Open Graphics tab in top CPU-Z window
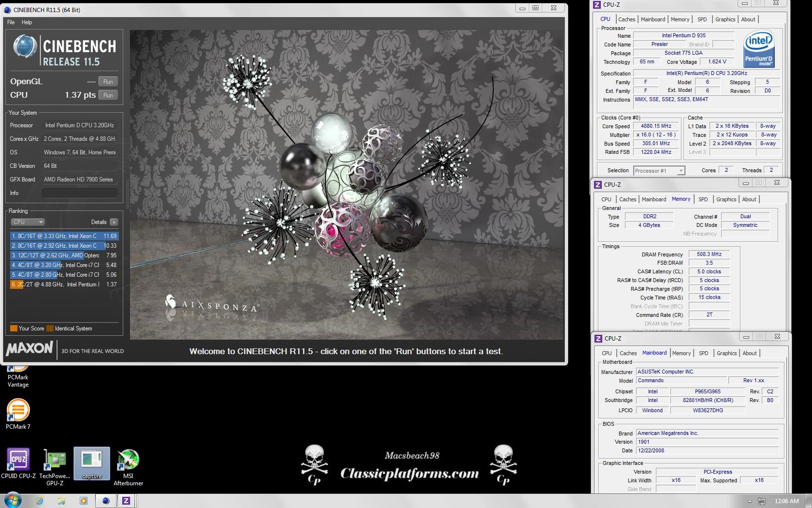This screenshot has width=812, height=508. point(725,19)
